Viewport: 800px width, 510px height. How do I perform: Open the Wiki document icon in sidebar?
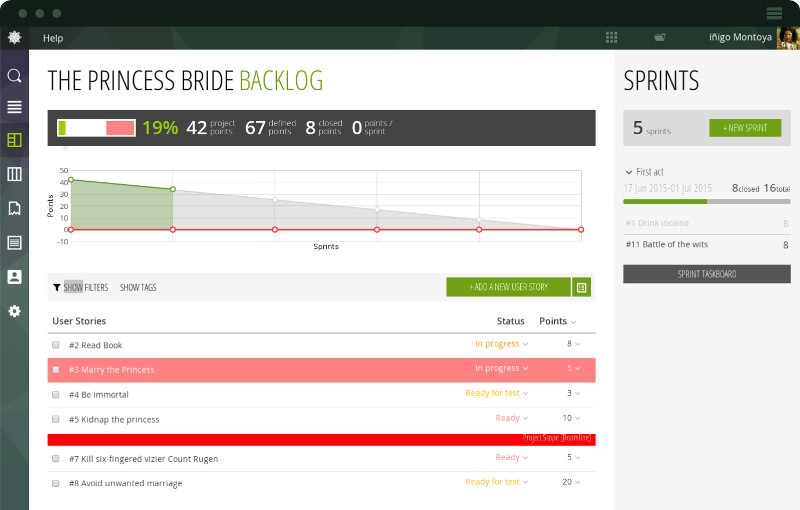point(14,243)
